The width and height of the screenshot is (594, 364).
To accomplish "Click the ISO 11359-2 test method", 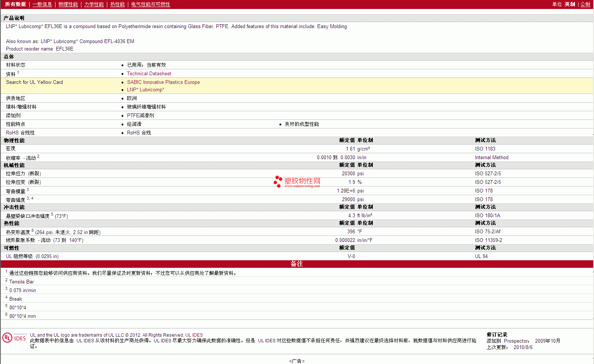I will 488,240.
